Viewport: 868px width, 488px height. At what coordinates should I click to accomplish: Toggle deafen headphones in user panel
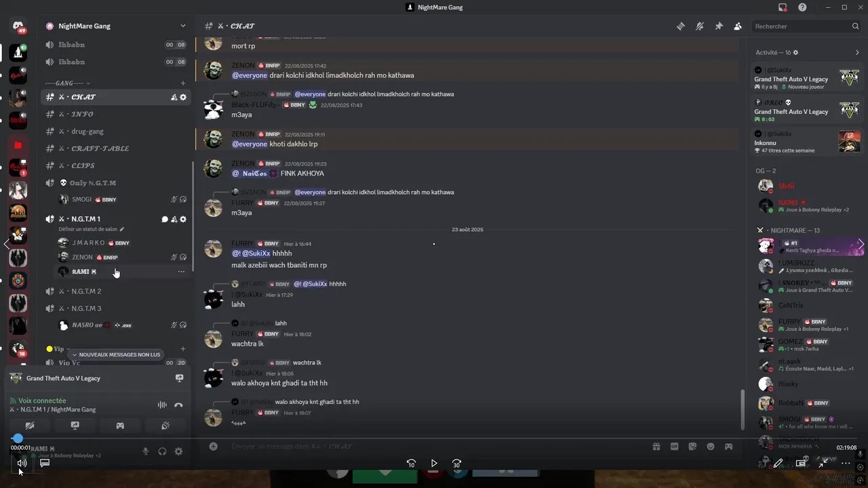(162, 451)
